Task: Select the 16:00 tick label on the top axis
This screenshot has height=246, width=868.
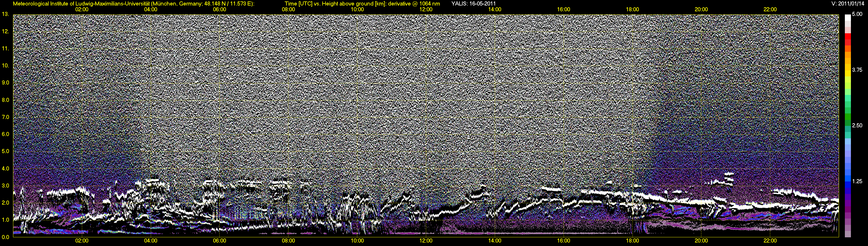Action: click(x=564, y=10)
